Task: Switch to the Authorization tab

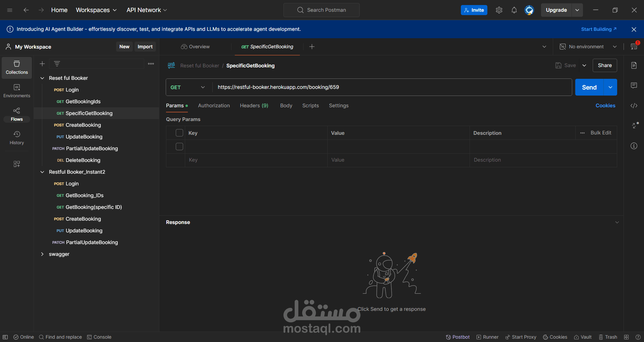Action: [x=214, y=105]
